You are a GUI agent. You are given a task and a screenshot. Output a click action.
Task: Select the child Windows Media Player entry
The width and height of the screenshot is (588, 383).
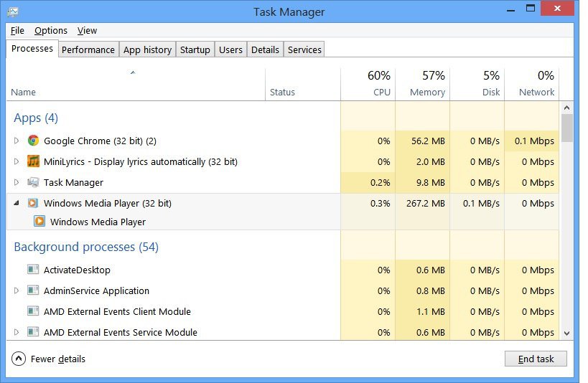(x=98, y=222)
